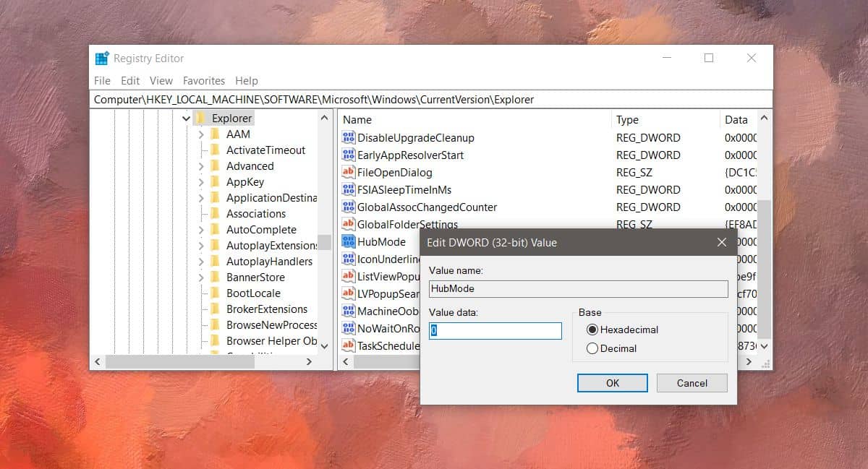Screen dimensions: 868x469
Task: Expand the ApplicationDestinations key
Action: tap(201, 197)
